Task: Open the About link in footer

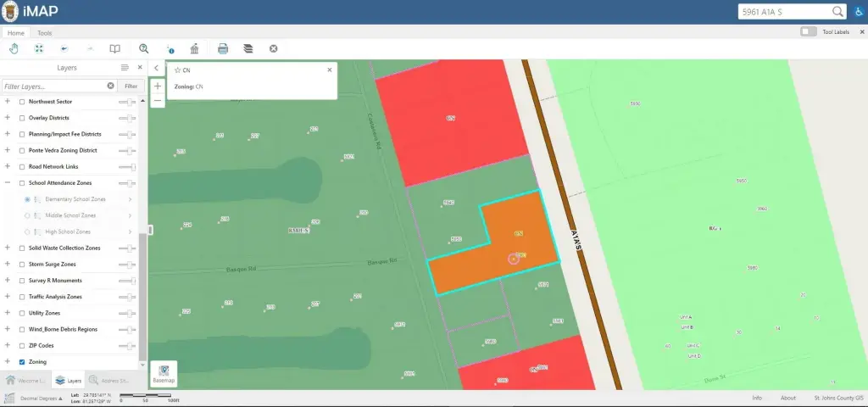Action: point(787,398)
